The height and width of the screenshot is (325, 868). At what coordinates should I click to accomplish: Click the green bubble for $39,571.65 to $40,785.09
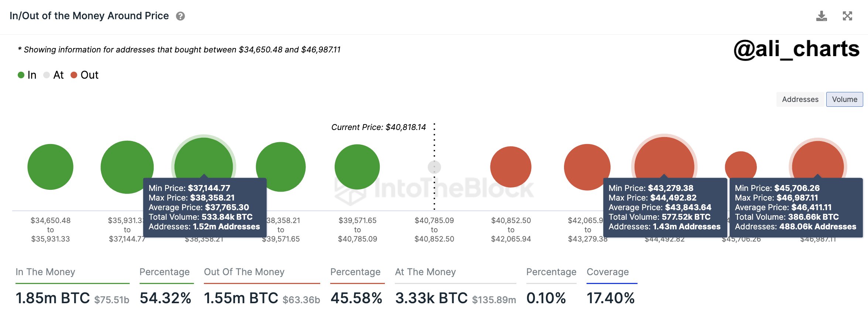[x=357, y=167]
